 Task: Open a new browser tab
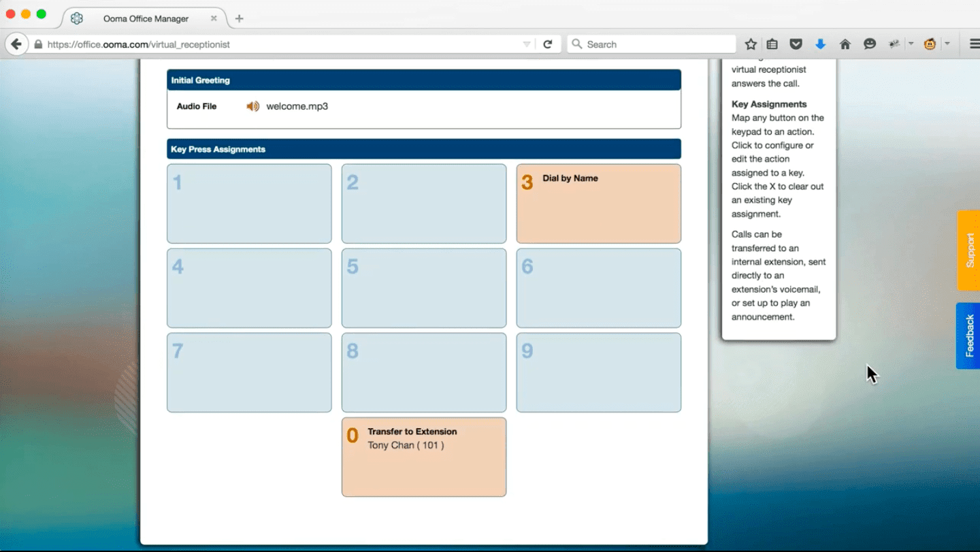pyautogui.click(x=239, y=18)
